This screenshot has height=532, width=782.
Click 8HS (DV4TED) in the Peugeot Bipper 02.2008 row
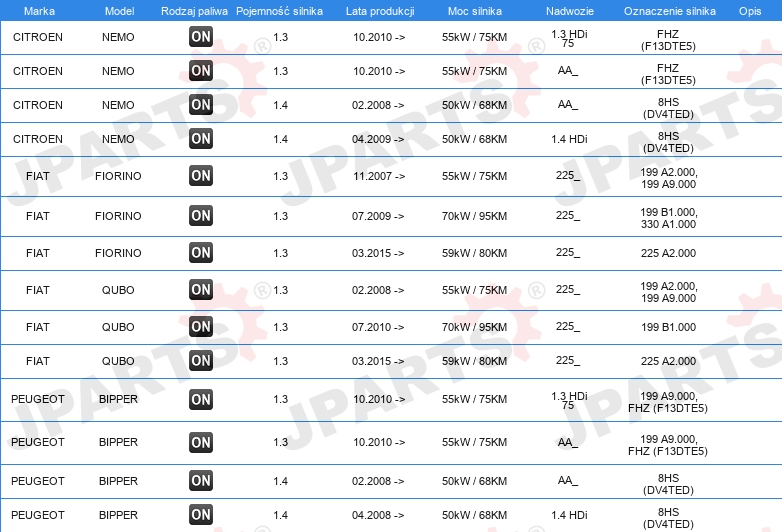(668, 484)
